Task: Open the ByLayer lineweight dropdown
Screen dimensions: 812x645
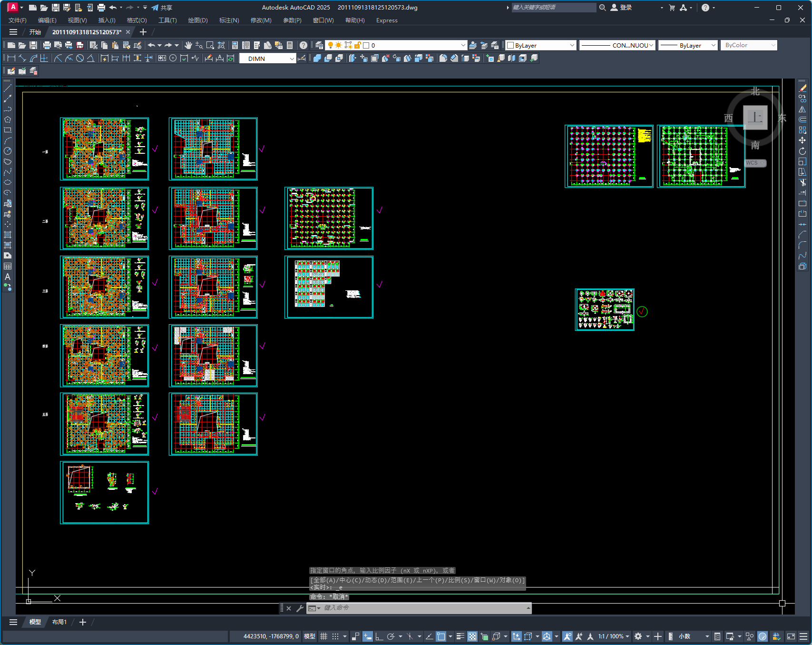Action: tap(688, 45)
